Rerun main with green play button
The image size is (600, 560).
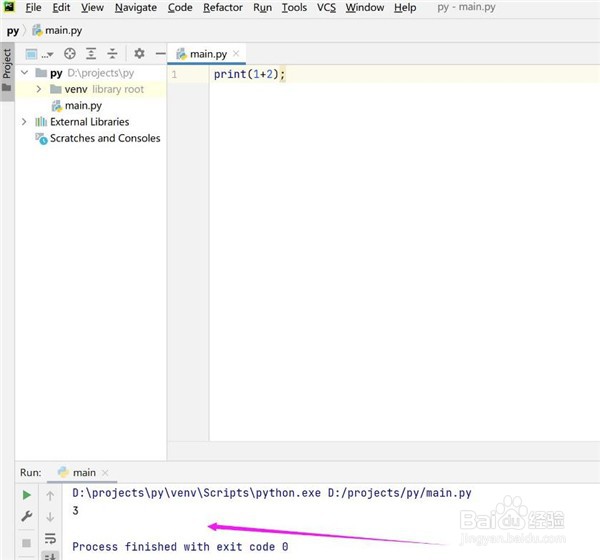click(x=26, y=495)
